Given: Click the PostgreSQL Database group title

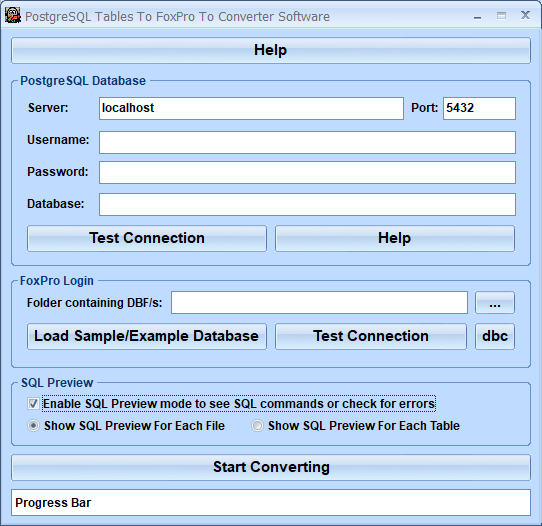Looking at the screenshot, I should pyautogui.click(x=83, y=81).
